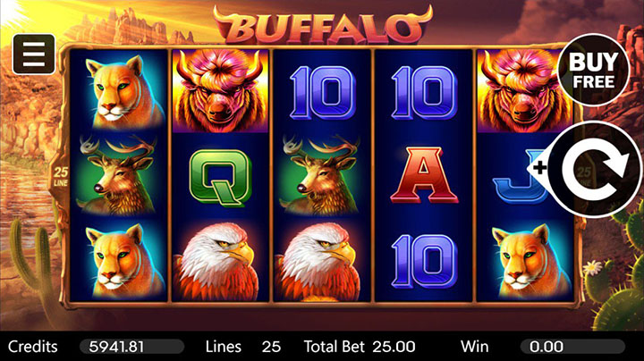Click the Buffalo title logo
The height and width of the screenshot is (361, 644).
[323, 25]
